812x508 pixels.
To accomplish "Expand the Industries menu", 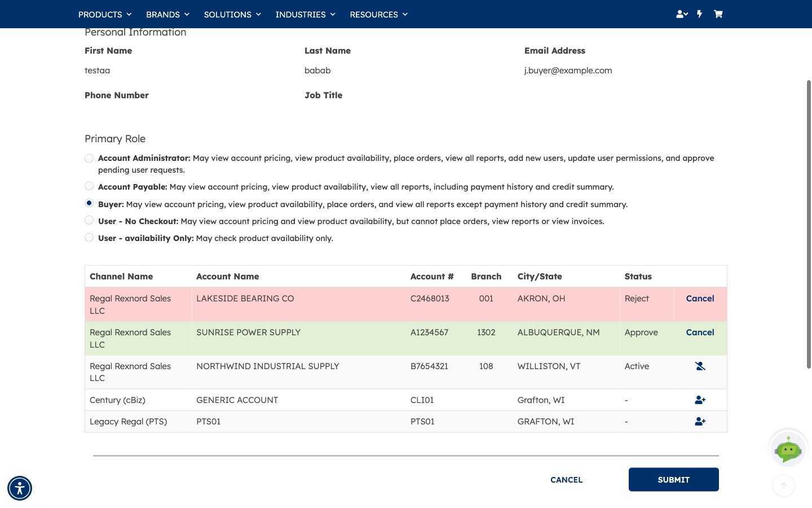I will coord(305,15).
